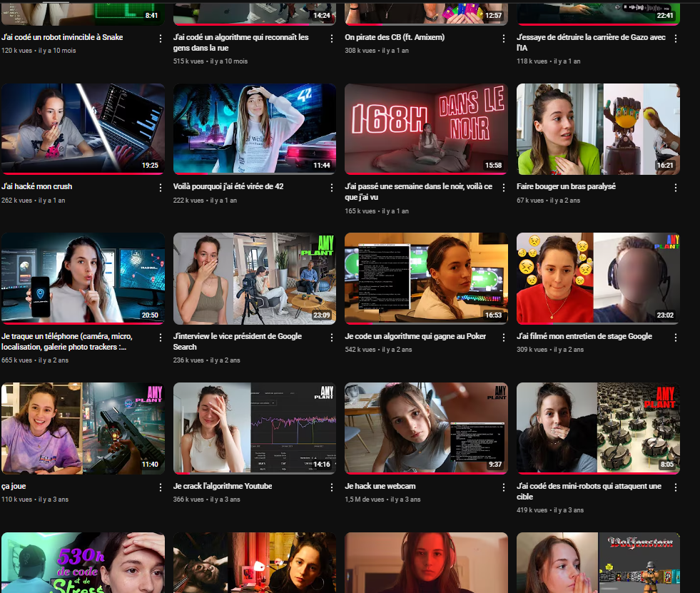Show more actions for the "ça joue" video
This screenshot has height=593, width=700.
[x=160, y=487]
